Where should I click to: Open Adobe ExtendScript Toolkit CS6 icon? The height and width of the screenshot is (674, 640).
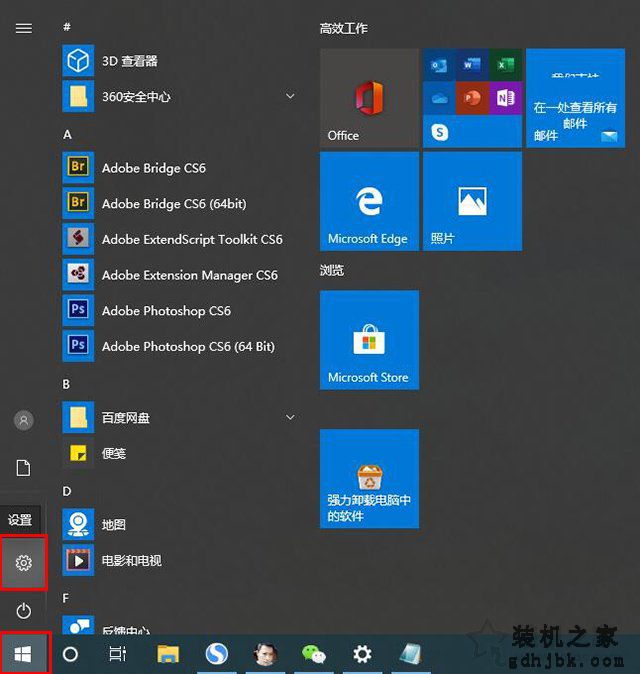[78, 239]
